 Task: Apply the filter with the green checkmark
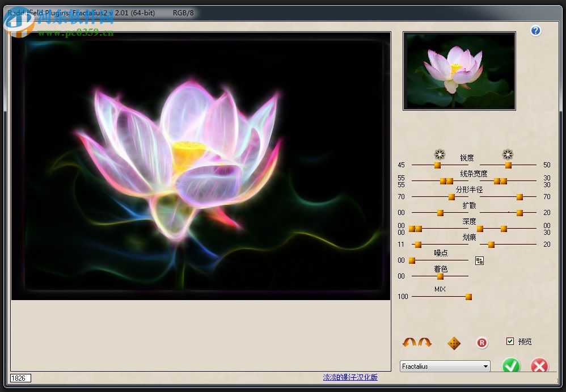[511, 366]
